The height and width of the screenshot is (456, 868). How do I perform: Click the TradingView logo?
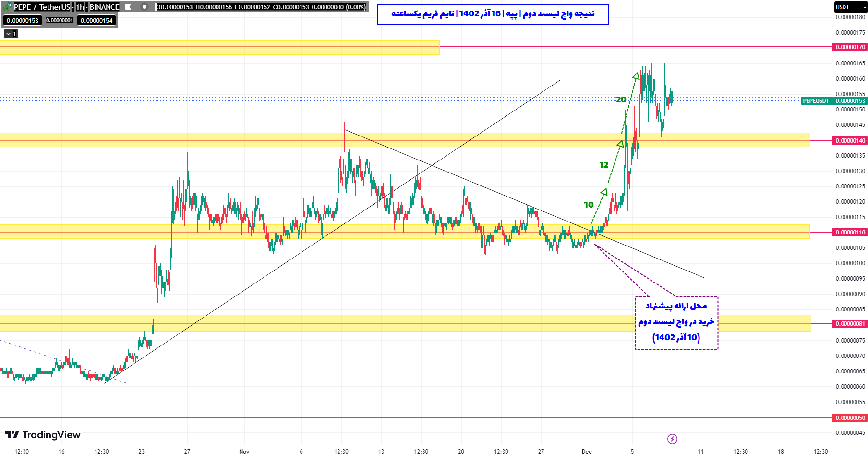tap(43, 435)
